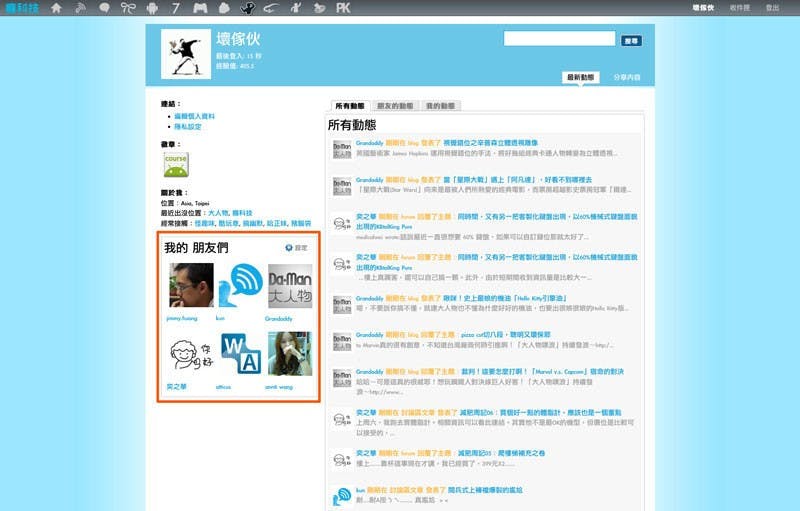Open first feed post Da-Man avatar
This screenshot has width=800, height=511.
(342, 149)
